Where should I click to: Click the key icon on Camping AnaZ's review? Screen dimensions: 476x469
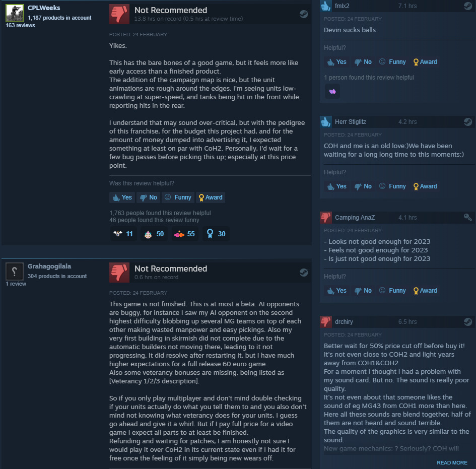coord(468,217)
